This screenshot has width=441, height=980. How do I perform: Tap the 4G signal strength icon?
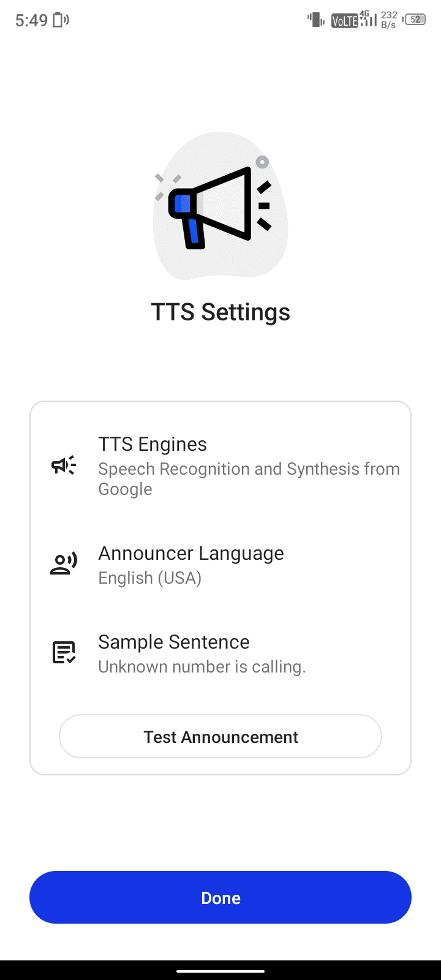367,19
